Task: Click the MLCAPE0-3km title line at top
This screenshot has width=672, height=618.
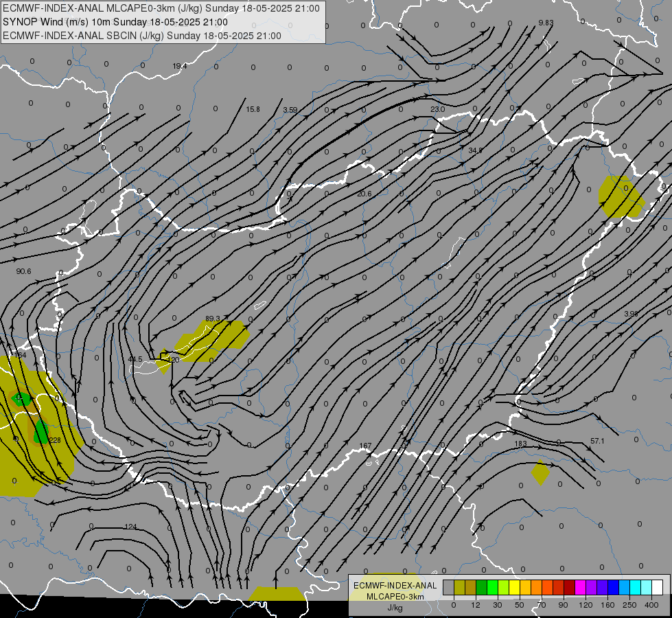Action: 161,8
